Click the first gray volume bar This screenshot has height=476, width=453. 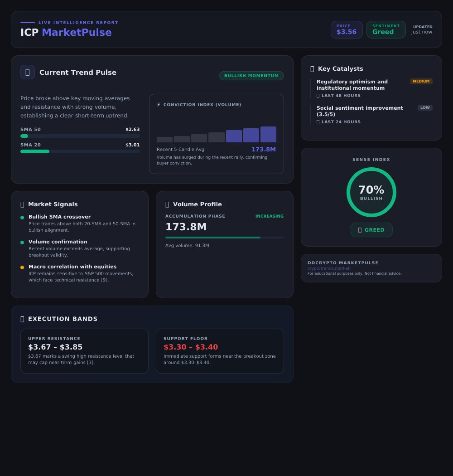click(164, 140)
